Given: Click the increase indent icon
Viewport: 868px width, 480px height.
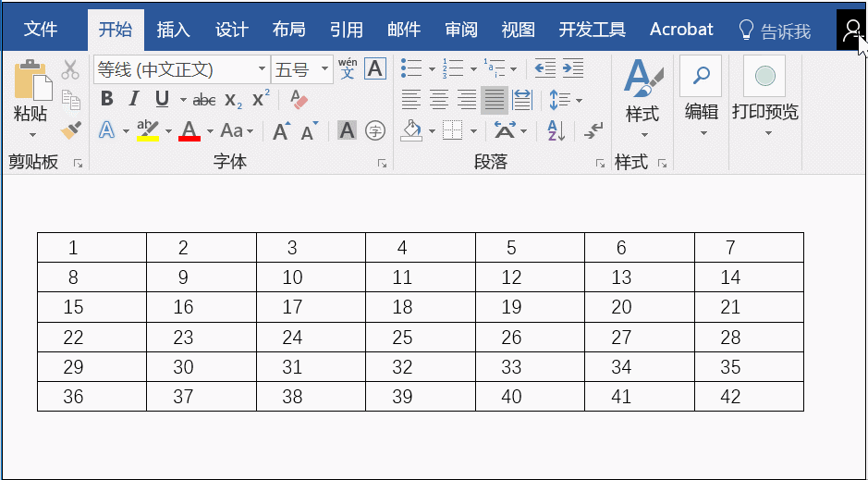Looking at the screenshot, I should [573, 68].
